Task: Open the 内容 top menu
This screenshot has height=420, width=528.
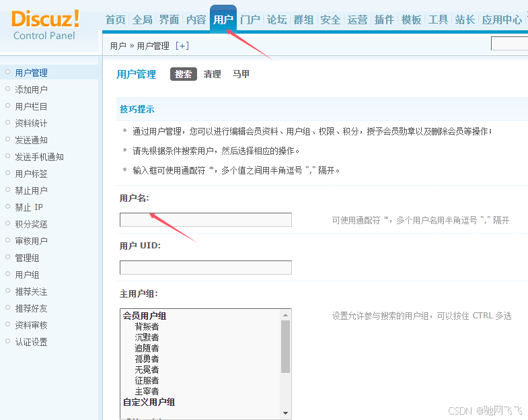Action: [196, 20]
